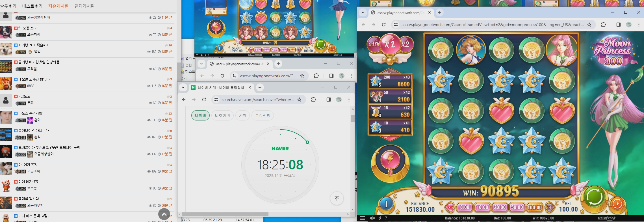Select the 10.00 bet chip
644x222 pixels.
coord(482,207)
